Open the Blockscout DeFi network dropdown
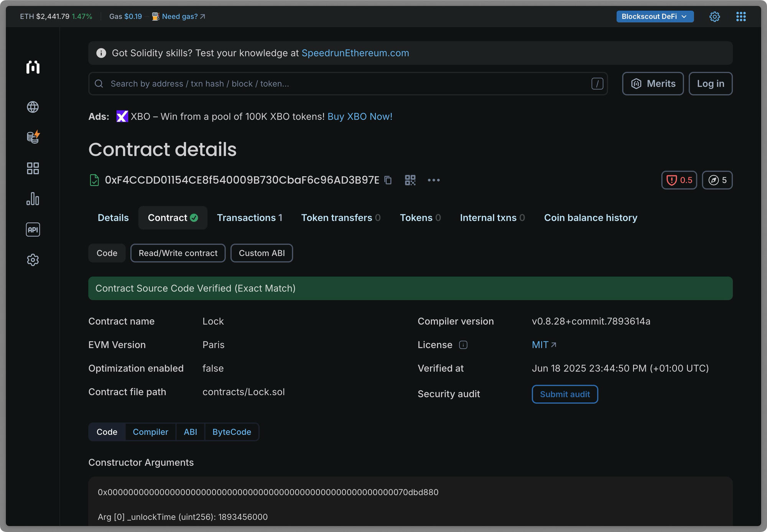 tap(655, 16)
